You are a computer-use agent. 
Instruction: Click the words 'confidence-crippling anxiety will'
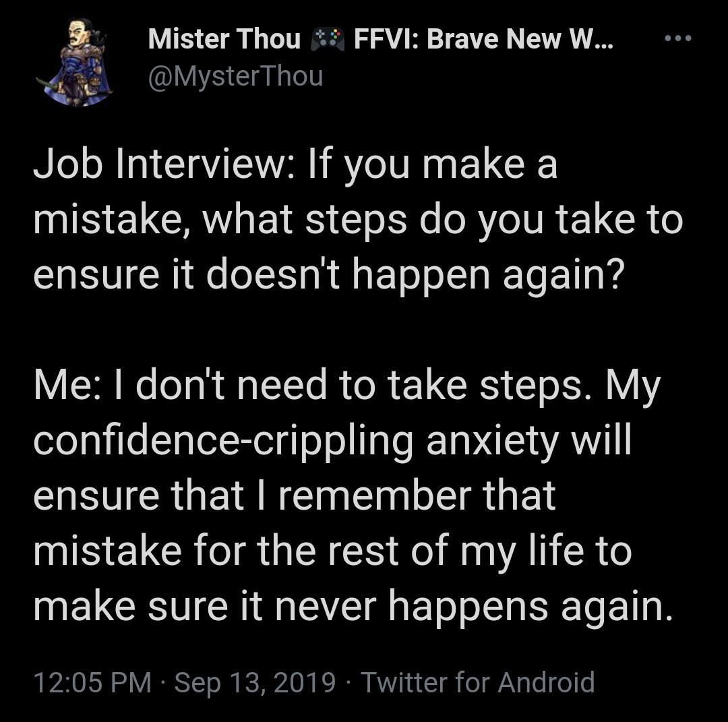click(332, 442)
